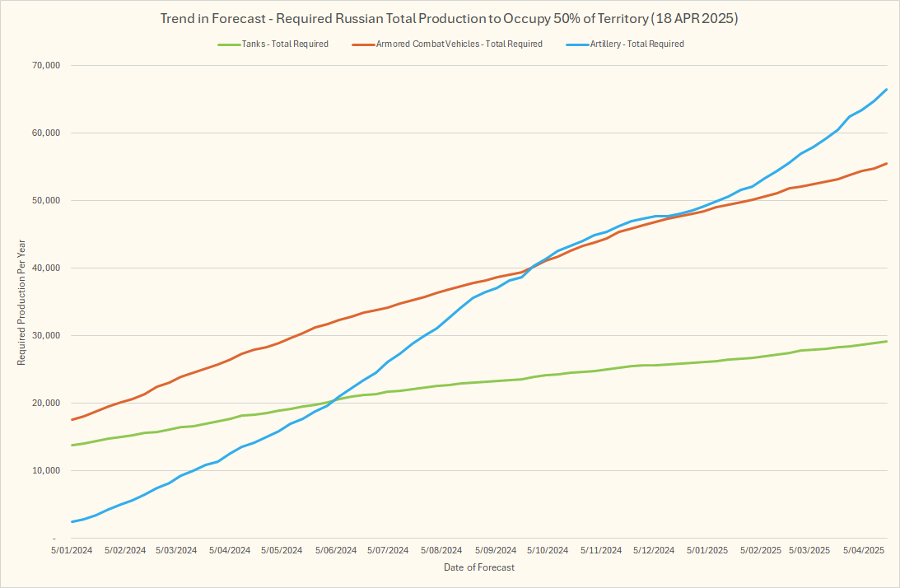The height and width of the screenshot is (588, 900).
Task: Click the orange Armored Vehicles line's final endpoint
Action: (x=886, y=163)
